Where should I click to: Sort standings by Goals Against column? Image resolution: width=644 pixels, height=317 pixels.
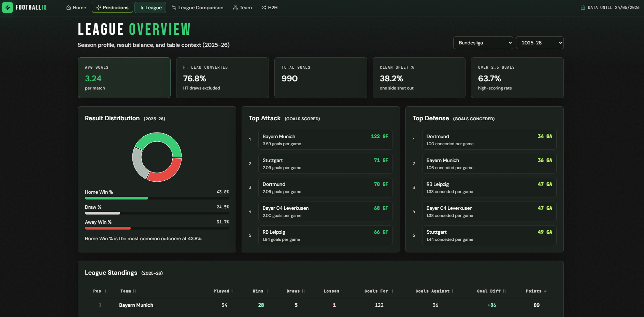(x=435, y=291)
